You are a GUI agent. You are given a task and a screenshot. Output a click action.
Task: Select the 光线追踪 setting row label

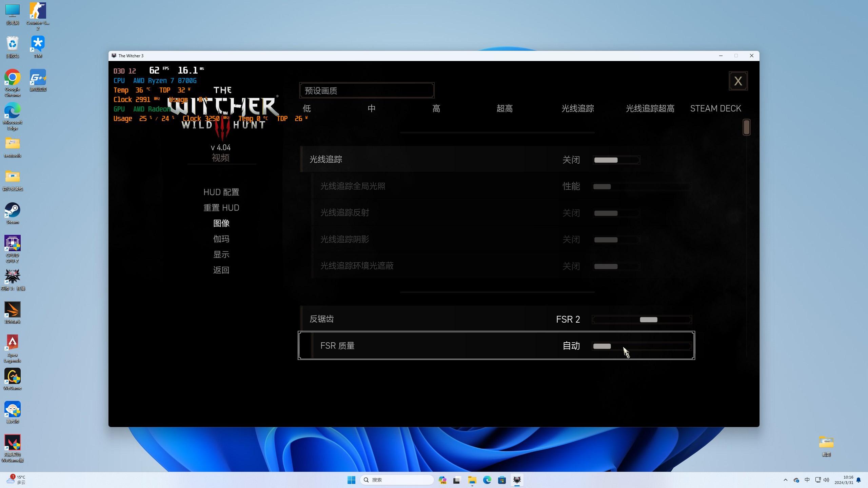click(x=325, y=159)
